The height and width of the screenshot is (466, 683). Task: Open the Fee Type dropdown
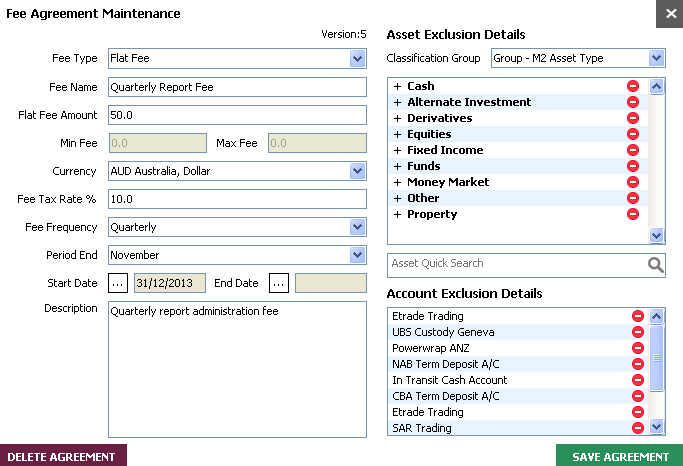coord(358,59)
